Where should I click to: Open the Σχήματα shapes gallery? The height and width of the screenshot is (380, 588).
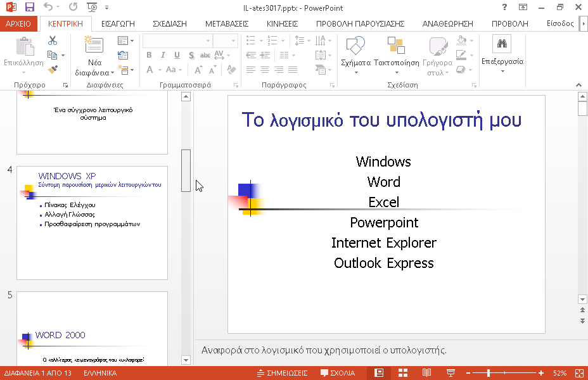(355, 54)
